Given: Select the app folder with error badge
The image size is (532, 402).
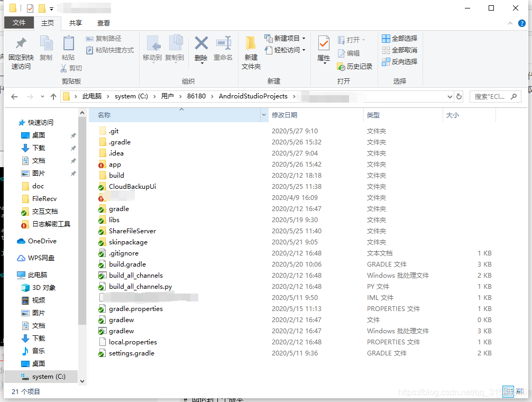Looking at the screenshot, I should point(115,165).
